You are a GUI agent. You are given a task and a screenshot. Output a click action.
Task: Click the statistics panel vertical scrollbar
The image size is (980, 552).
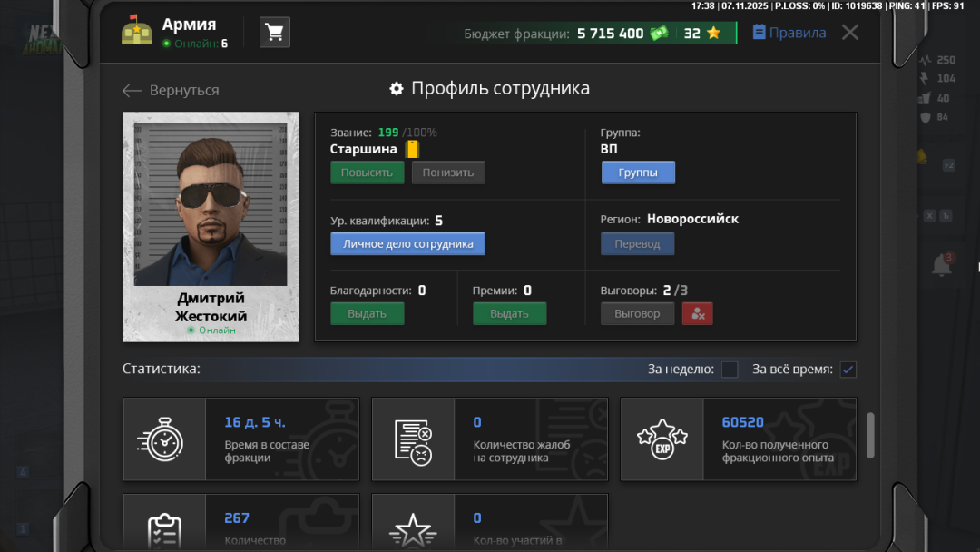pos(871,436)
